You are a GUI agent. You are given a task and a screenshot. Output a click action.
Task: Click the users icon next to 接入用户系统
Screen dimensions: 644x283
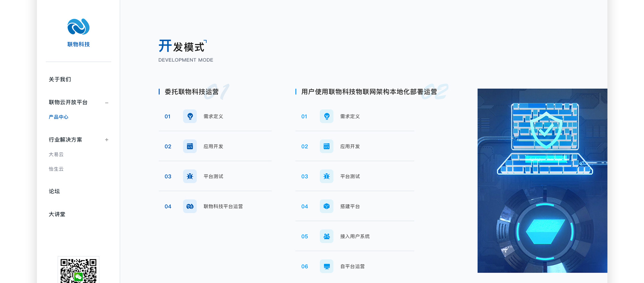pos(326,236)
